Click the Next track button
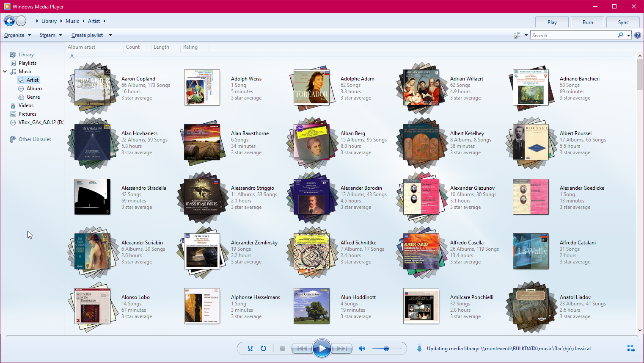The width and height of the screenshot is (644, 363). click(342, 349)
